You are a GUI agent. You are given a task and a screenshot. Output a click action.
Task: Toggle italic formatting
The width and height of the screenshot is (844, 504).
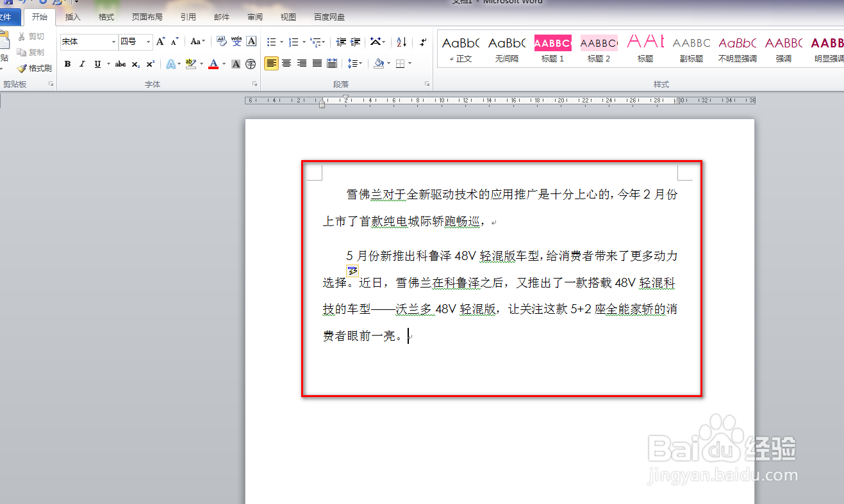(82, 64)
